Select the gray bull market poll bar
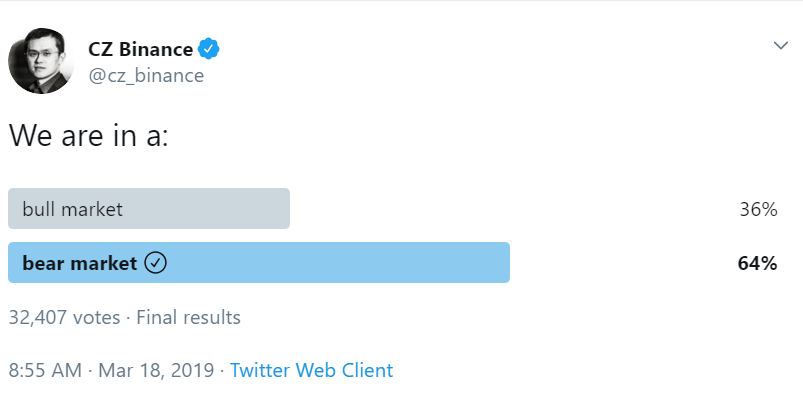The height and width of the screenshot is (399, 803). 149,208
